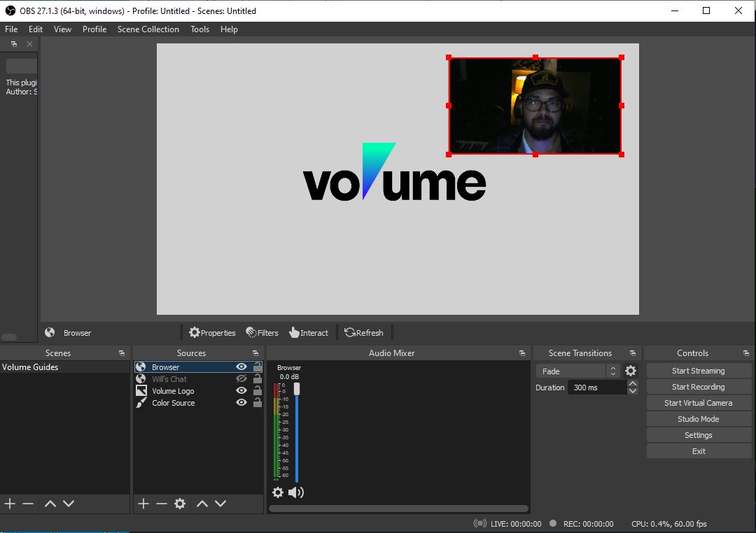Select the Color Source row
The width and height of the screenshot is (756, 533).
coord(198,403)
